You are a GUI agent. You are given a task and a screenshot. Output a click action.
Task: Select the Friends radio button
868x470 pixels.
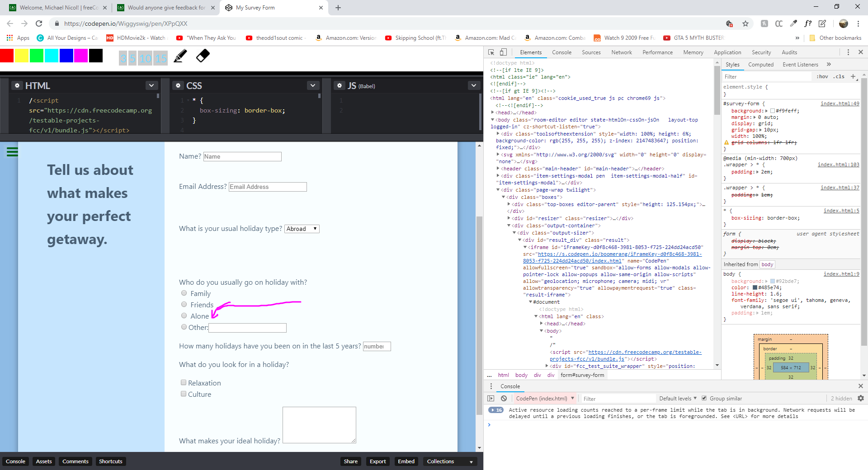pos(184,305)
